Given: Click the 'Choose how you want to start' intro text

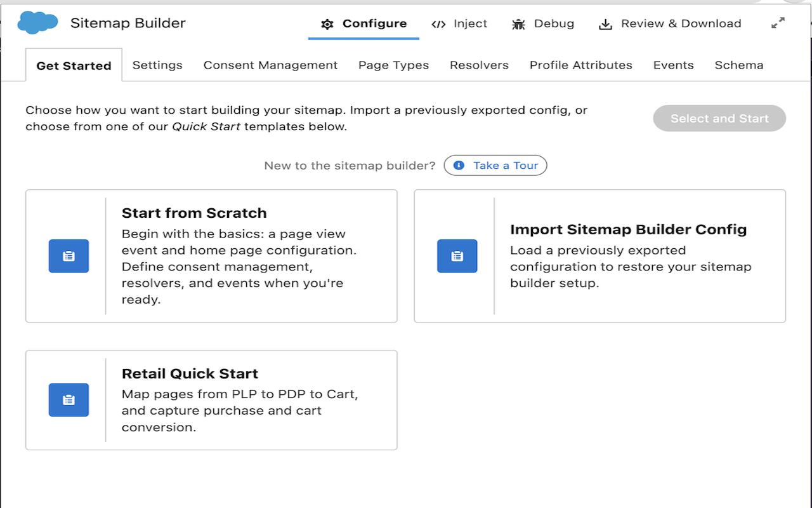Looking at the screenshot, I should click(306, 118).
